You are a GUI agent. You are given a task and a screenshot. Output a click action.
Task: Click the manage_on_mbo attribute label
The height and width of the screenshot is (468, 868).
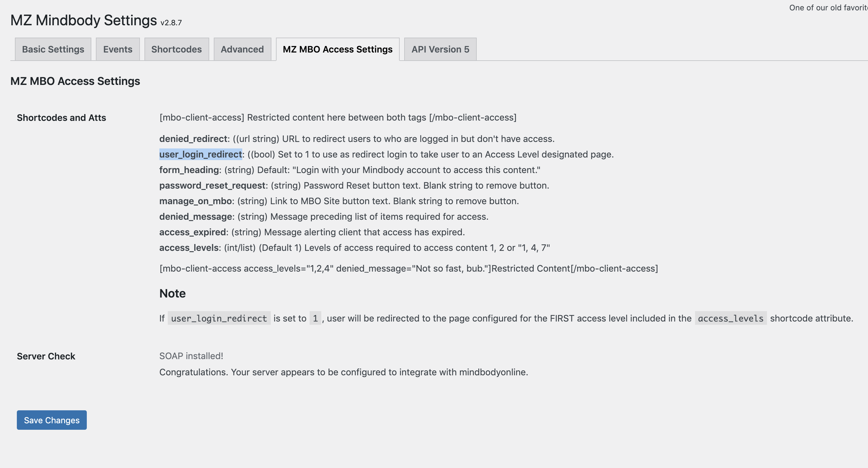click(195, 201)
